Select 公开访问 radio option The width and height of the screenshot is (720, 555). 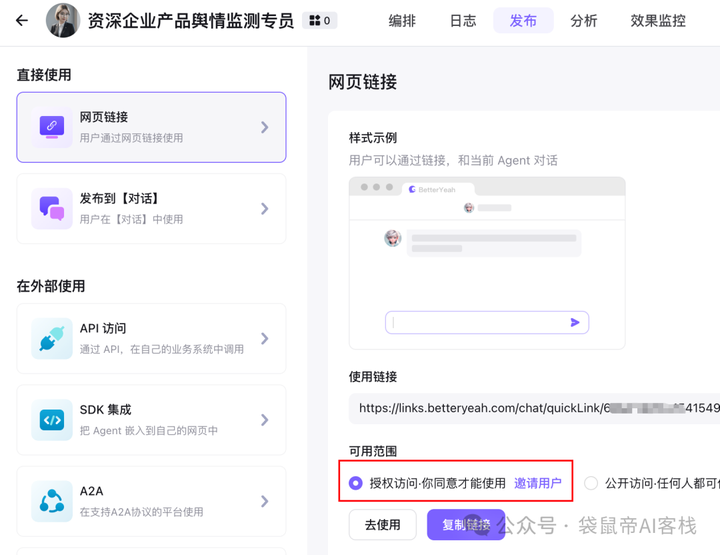(x=591, y=483)
